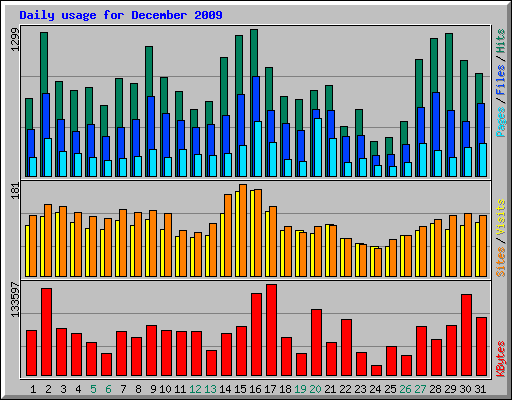Click the yellow Visits bar for day 16

pyautogui.click(x=252, y=233)
